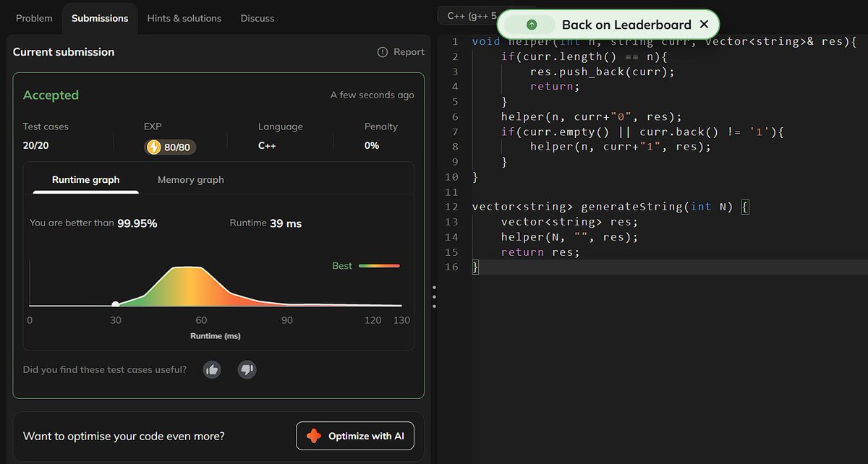Open the Problem tab
The width and height of the screenshot is (868, 464).
pos(34,18)
